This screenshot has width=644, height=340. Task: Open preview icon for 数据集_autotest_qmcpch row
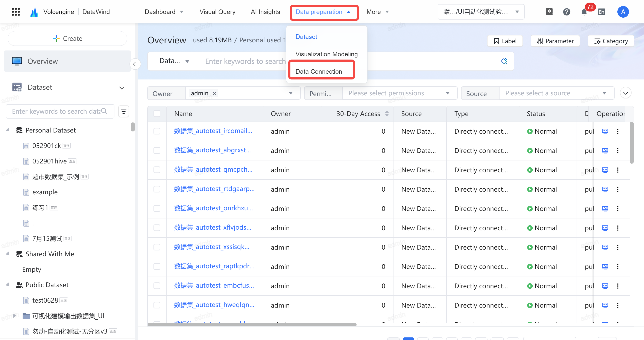point(605,170)
